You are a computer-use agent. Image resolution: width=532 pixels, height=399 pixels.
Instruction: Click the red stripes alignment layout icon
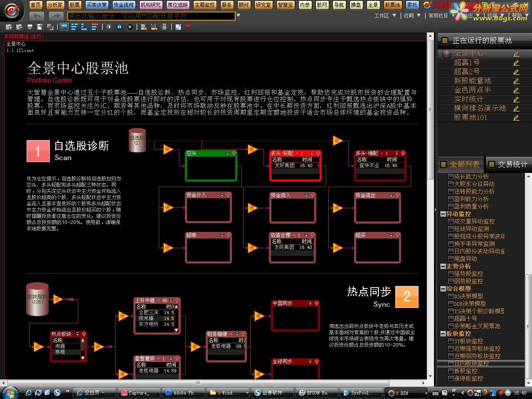[x=95, y=27]
